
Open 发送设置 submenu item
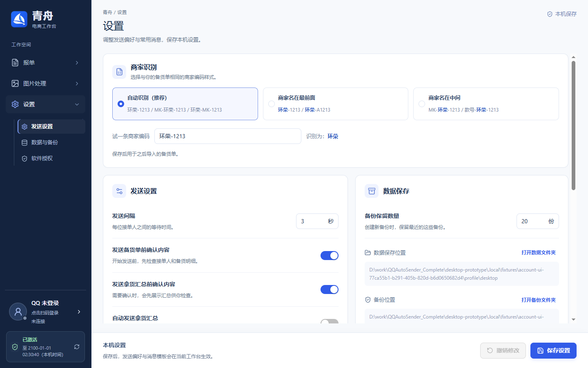[51, 126]
